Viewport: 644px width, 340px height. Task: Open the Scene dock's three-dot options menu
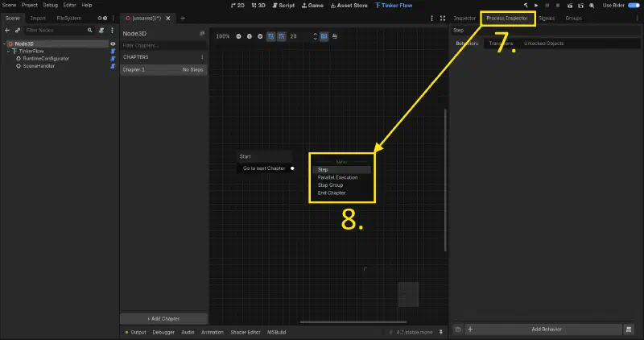pyautogui.click(x=112, y=30)
